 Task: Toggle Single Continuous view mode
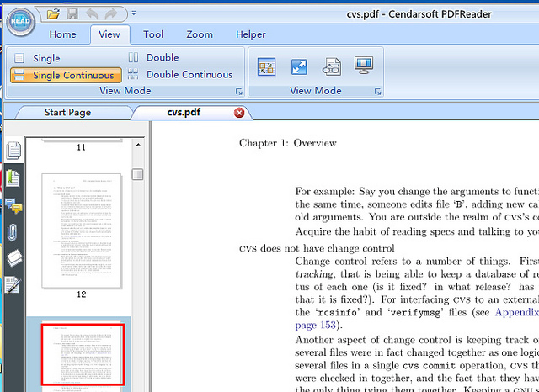66,75
